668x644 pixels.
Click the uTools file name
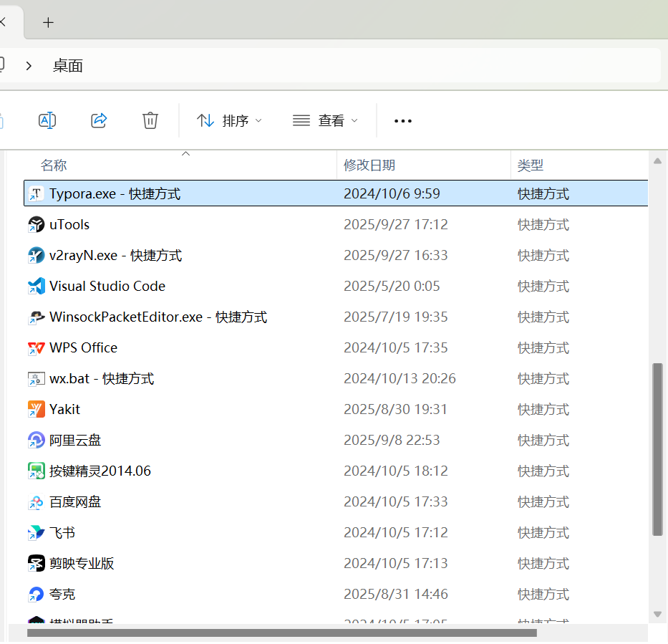coord(69,225)
